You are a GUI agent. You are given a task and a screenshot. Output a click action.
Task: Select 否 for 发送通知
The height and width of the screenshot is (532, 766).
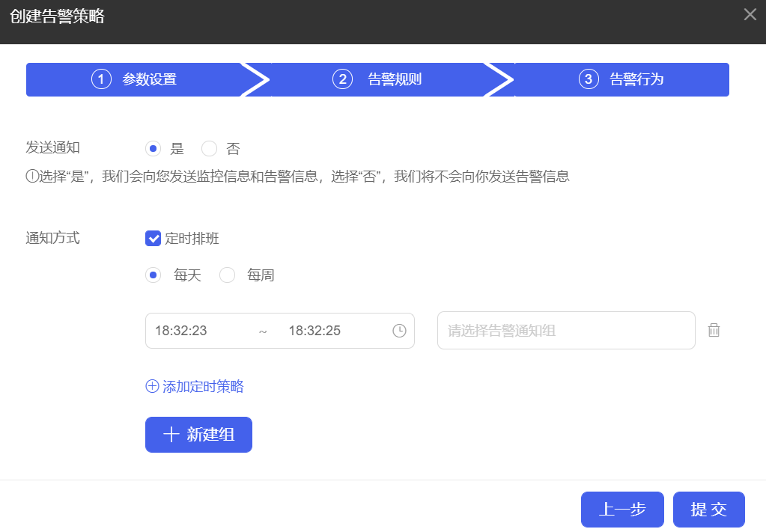coord(209,148)
